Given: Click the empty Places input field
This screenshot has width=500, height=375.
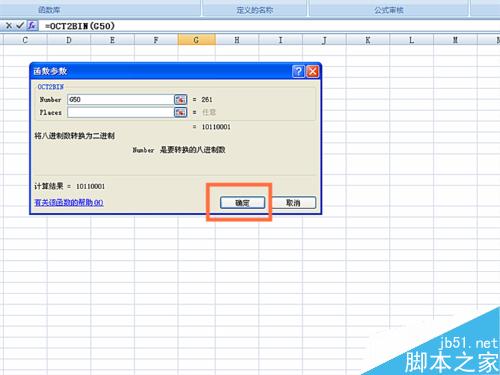Looking at the screenshot, I should click(x=121, y=112).
